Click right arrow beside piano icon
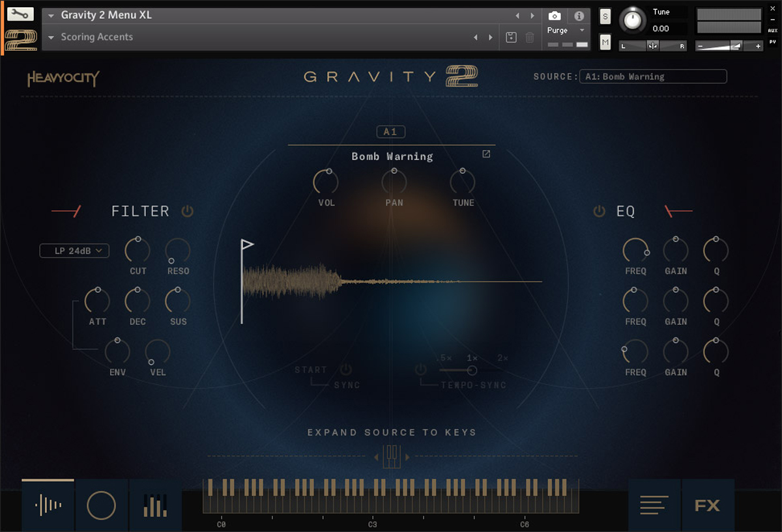 (407, 457)
